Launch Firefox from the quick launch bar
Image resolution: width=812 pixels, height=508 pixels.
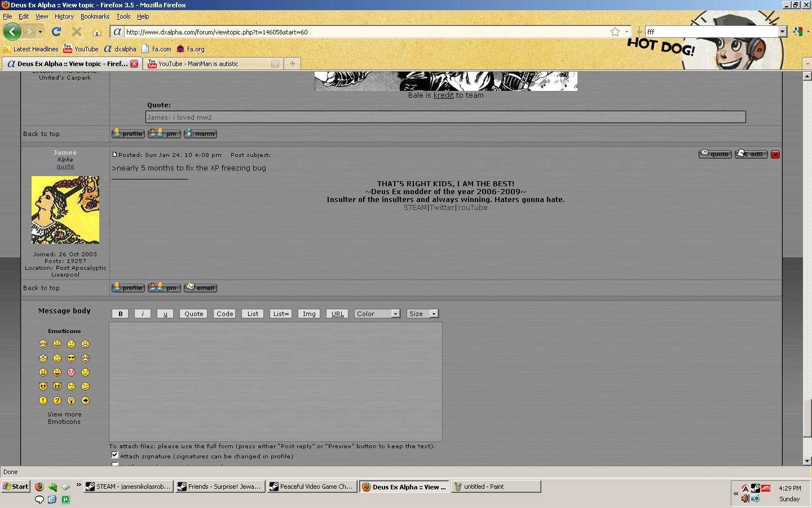point(39,487)
